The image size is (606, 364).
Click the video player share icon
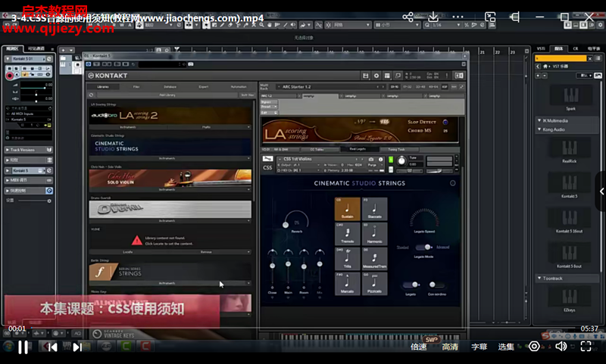[x=408, y=17]
